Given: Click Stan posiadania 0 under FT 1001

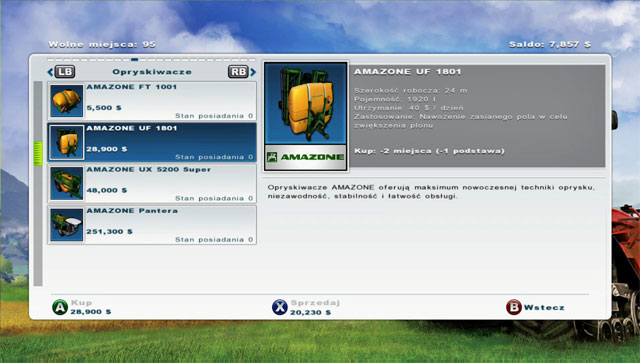Looking at the screenshot, I should 214,116.
